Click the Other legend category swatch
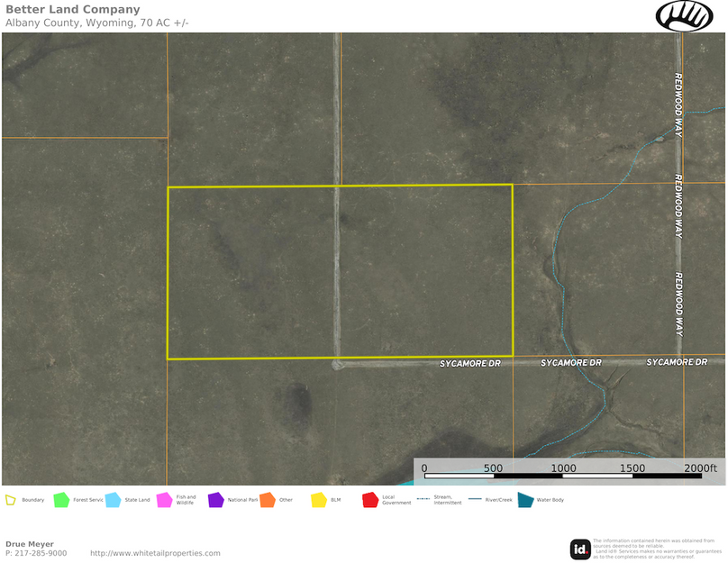The height and width of the screenshot is (563, 728). [268, 496]
